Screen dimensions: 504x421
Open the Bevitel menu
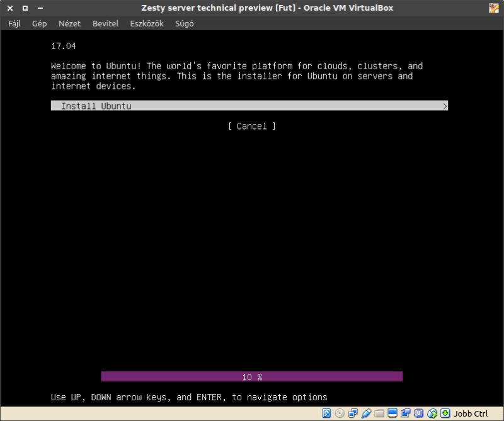point(105,23)
